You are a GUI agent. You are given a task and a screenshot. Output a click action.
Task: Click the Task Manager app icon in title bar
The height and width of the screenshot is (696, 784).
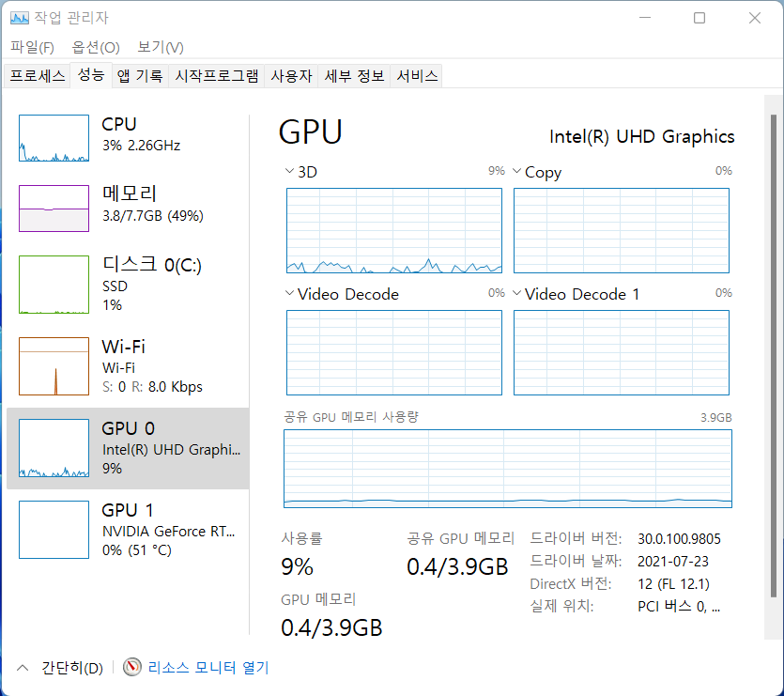pos(19,18)
